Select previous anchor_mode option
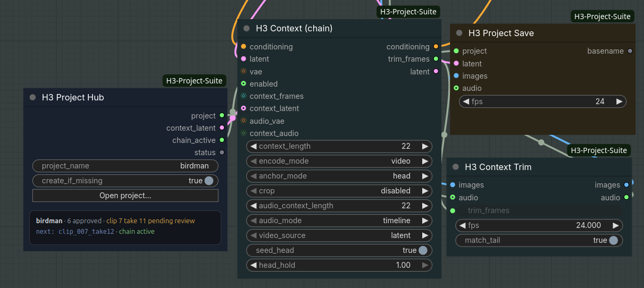 click(254, 176)
